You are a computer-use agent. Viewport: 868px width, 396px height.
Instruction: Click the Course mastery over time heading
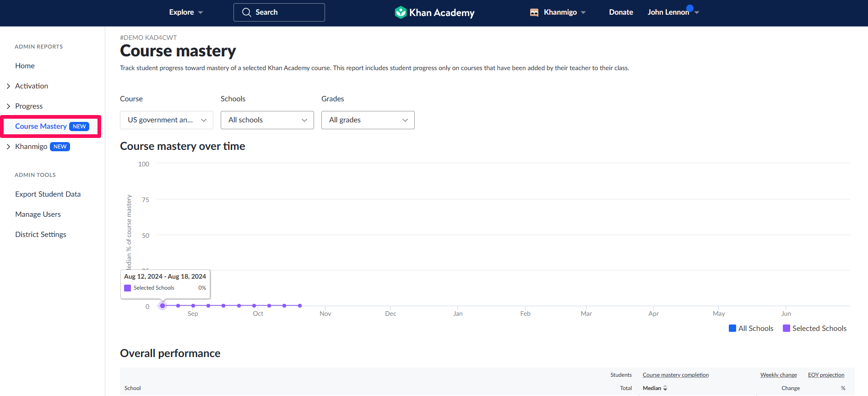click(183, 146)
